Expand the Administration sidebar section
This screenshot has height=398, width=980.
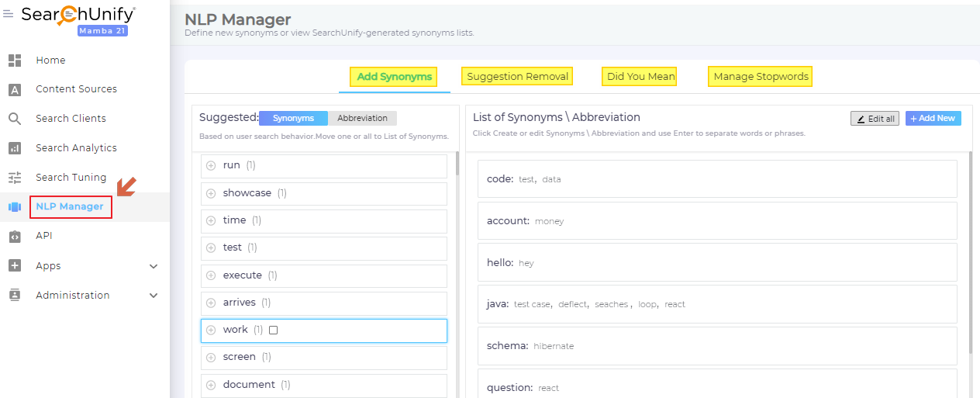click(x=153, y=296)
